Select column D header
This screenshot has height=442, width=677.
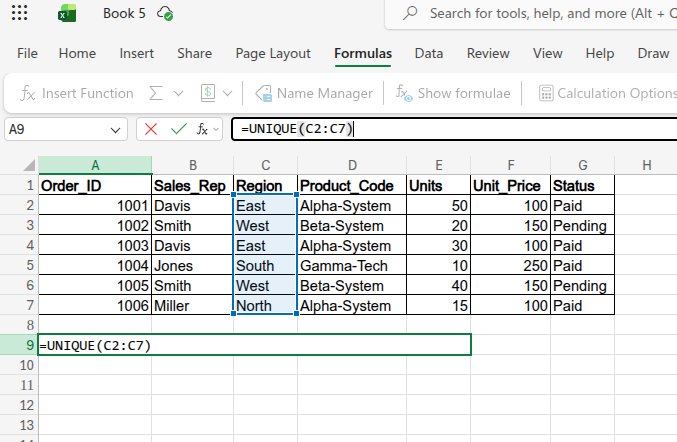pos(352,165)
